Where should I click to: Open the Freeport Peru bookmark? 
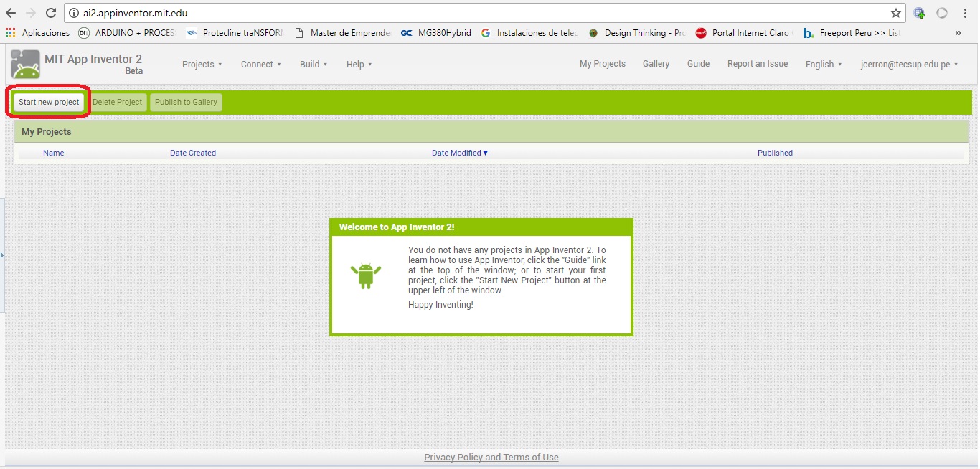tap(852, 33)
